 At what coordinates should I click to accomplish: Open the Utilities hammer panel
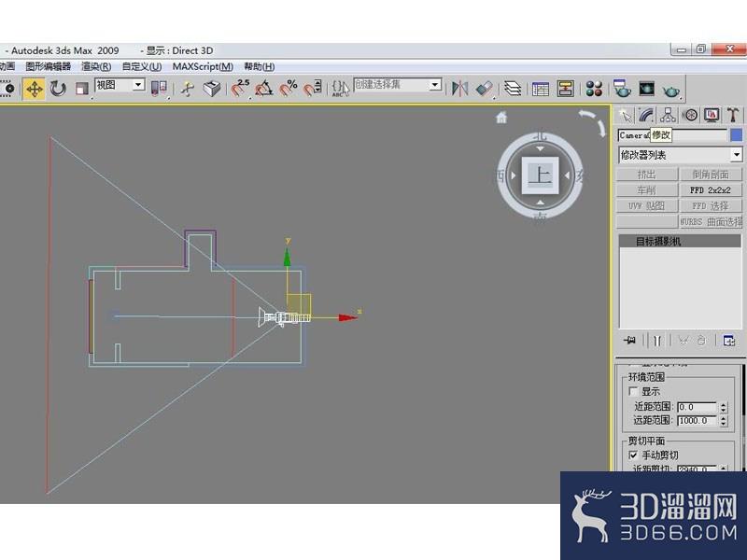pos(733,115)
